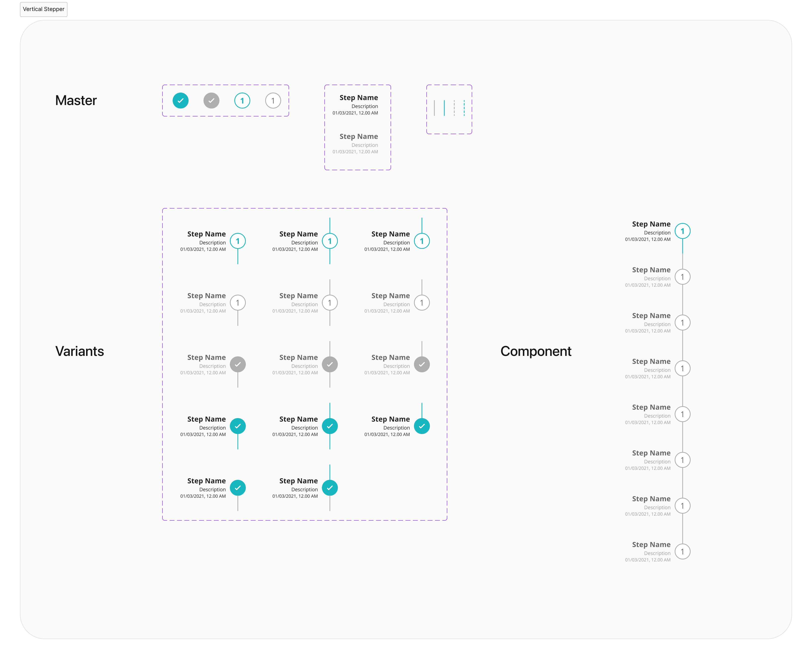Select the Component section heading
The height and width of the screenshot is (659, 812).
coord(536,351)
